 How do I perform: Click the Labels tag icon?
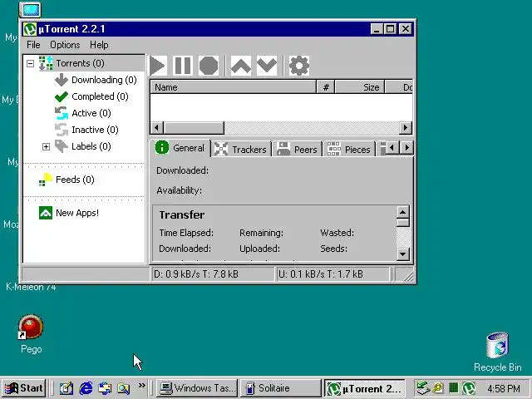(x=62, y=146)
